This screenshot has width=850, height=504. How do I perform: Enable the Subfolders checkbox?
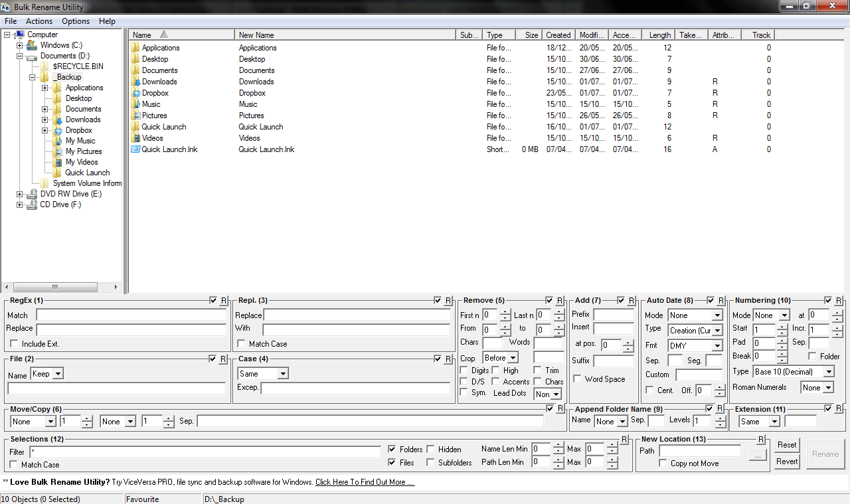click(431, 462)
